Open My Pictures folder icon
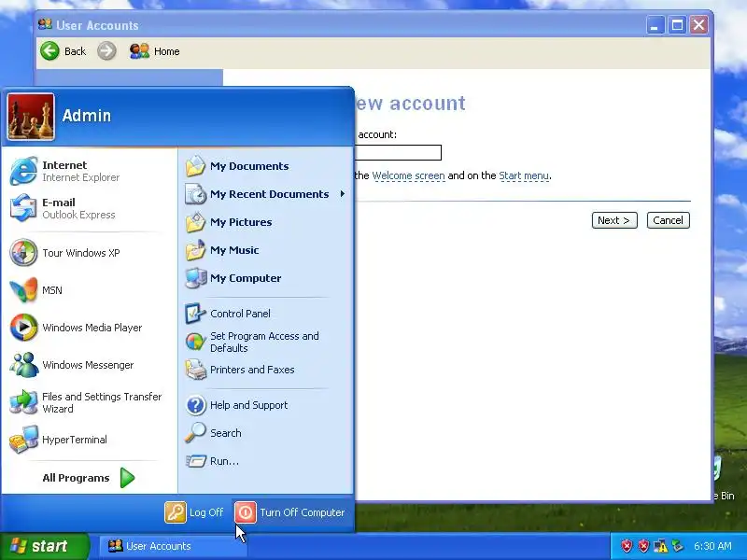747x560 pixels. (x=195, y=222)
